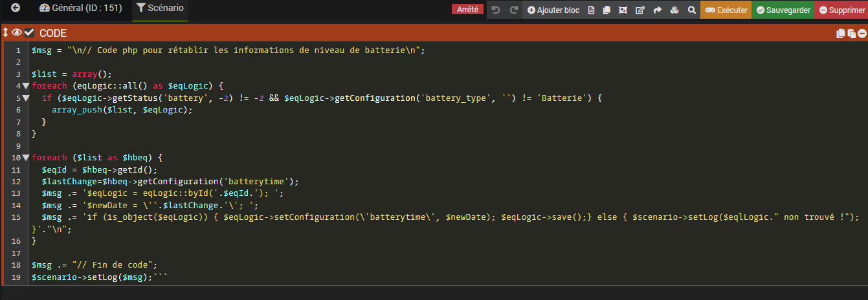
Task: Click the '$list = array();' line
Action: (72, 74)
